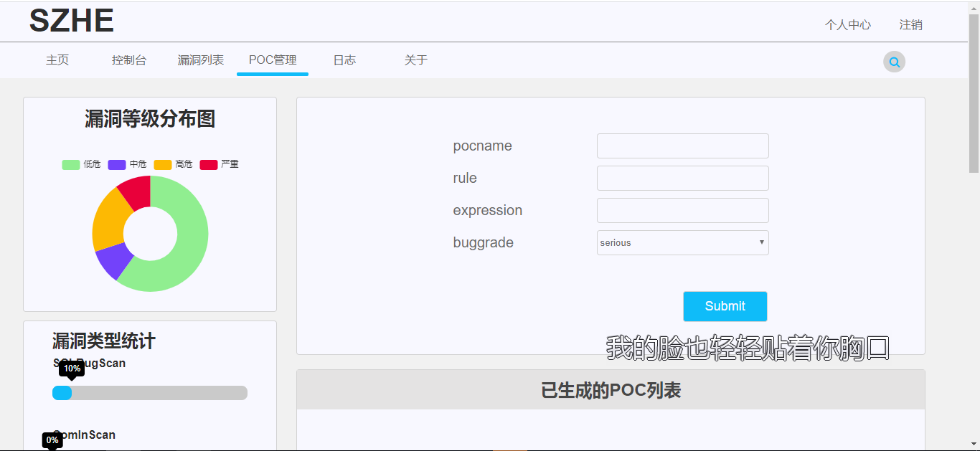Select serious in the buggrade combo box

[x=682, y=242]
